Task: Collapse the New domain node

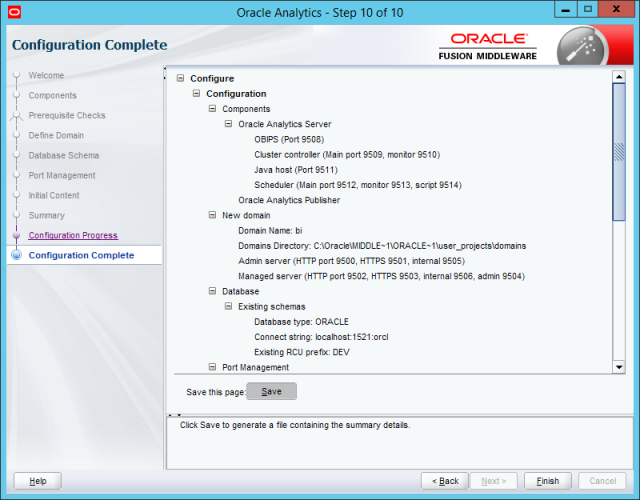Action: pos(212,215)
